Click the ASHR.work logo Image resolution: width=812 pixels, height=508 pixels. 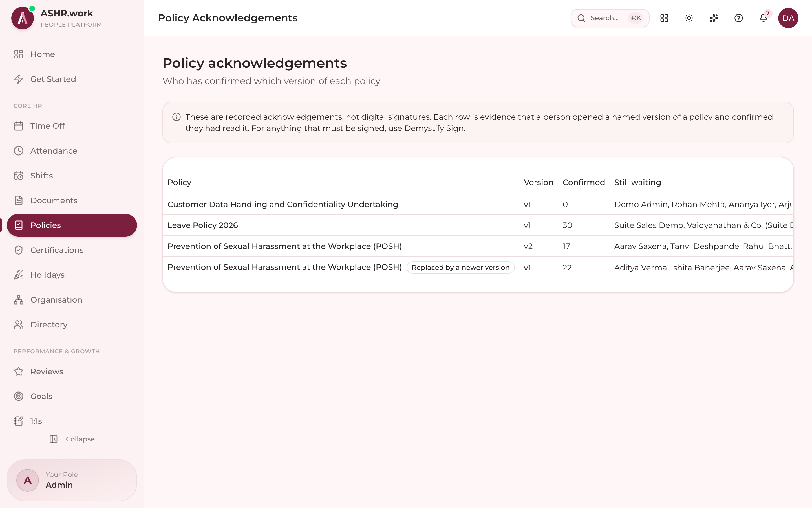pos(23,18)
